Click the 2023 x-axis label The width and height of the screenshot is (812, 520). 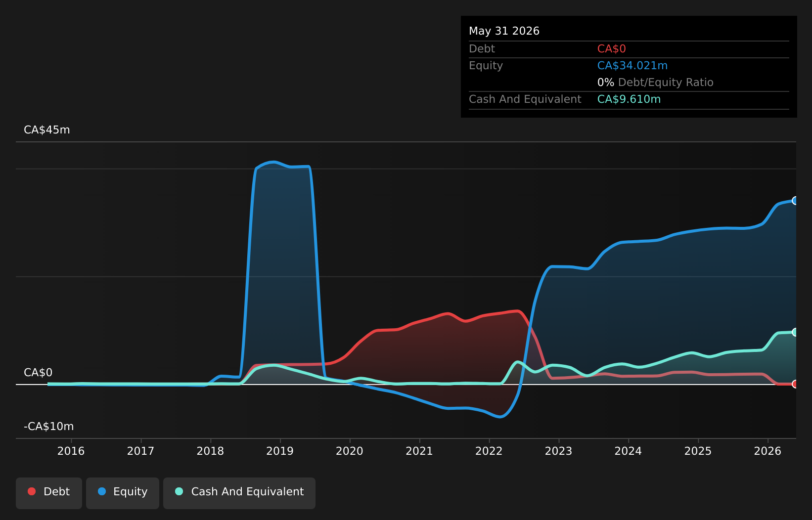click(x=559, y=451)
